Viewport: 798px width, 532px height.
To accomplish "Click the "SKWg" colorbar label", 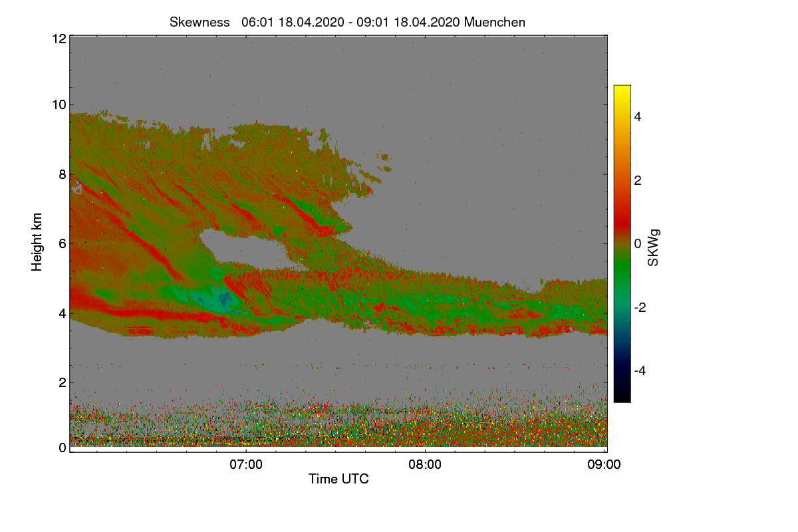I will click(x=654, y=248).
